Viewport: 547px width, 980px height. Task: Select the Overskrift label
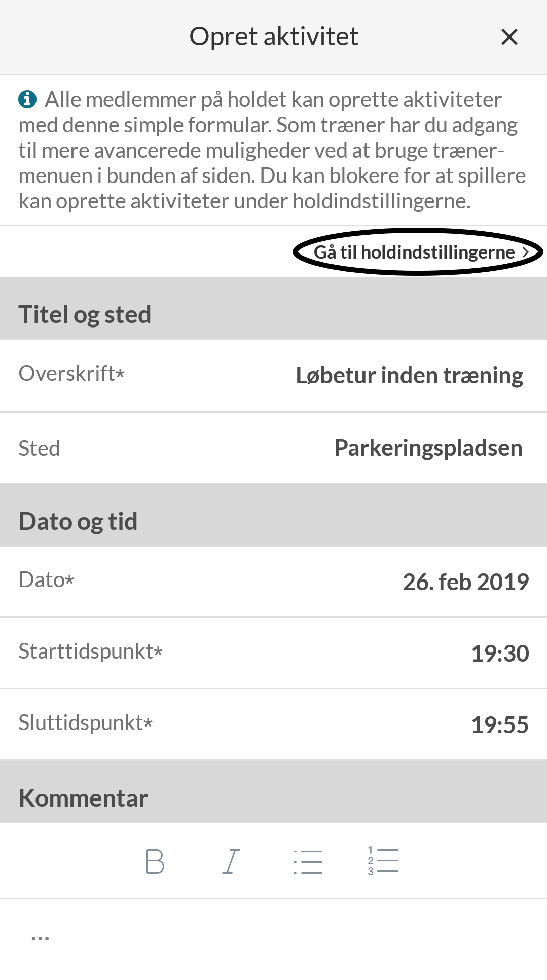coord(71,374)
